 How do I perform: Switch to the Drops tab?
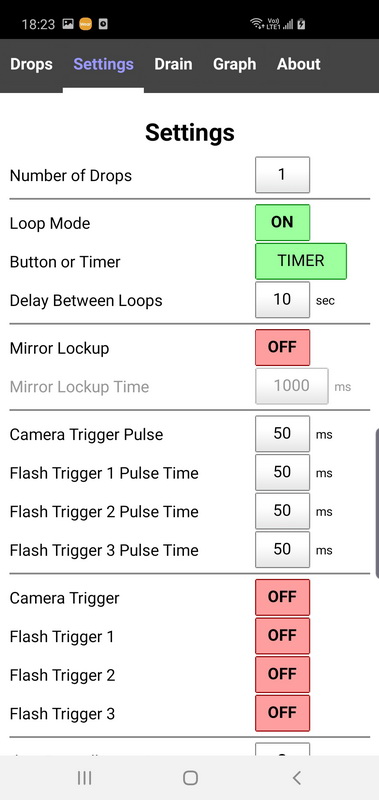31,64
